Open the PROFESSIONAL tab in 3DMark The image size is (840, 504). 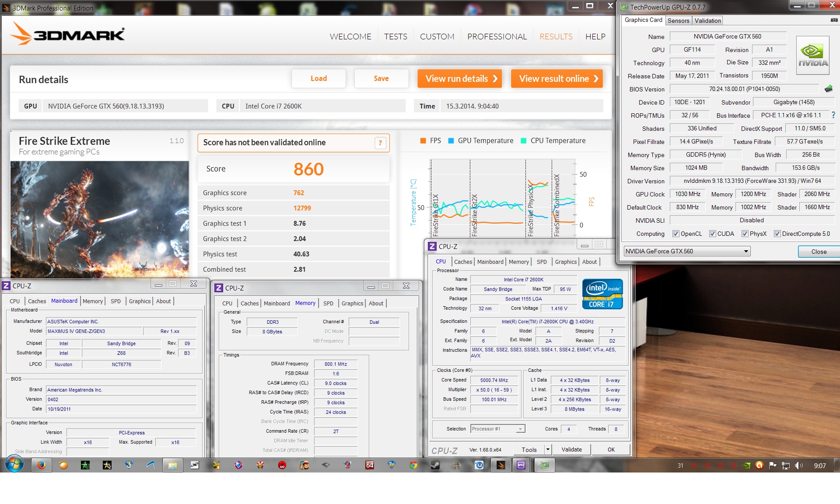[497, 37]
